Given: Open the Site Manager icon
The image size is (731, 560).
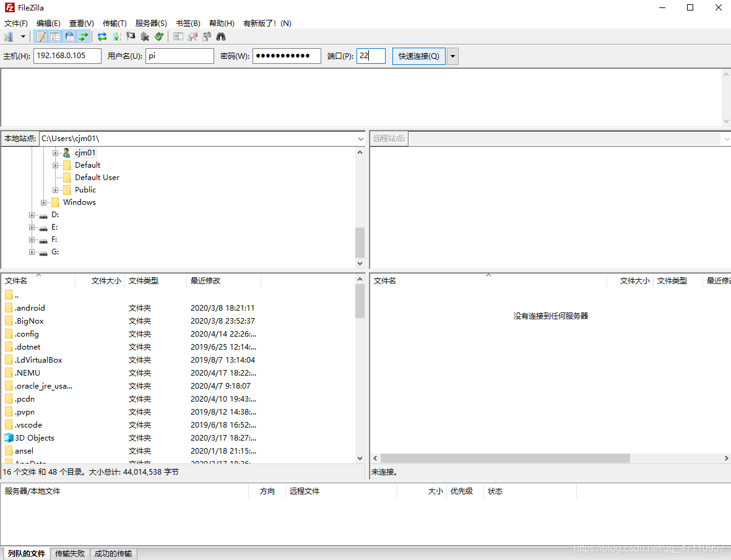Looking at the screenshot, I should (x=9, y=37).
